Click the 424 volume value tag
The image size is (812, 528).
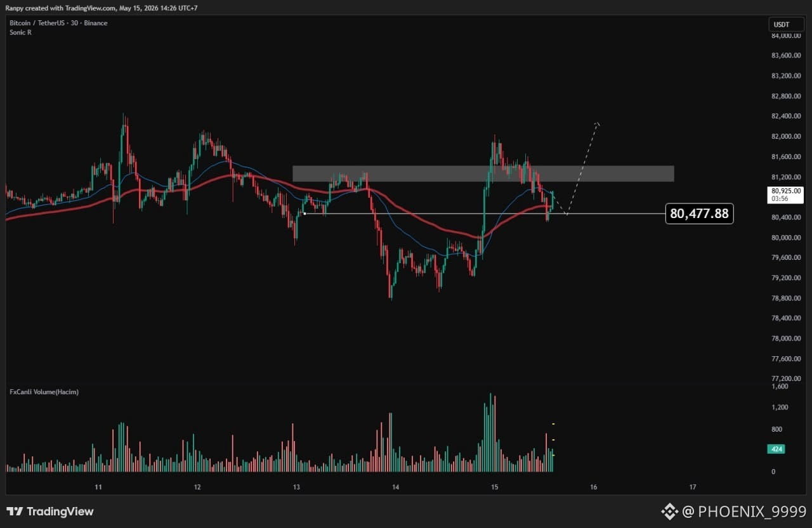point(777,449)
